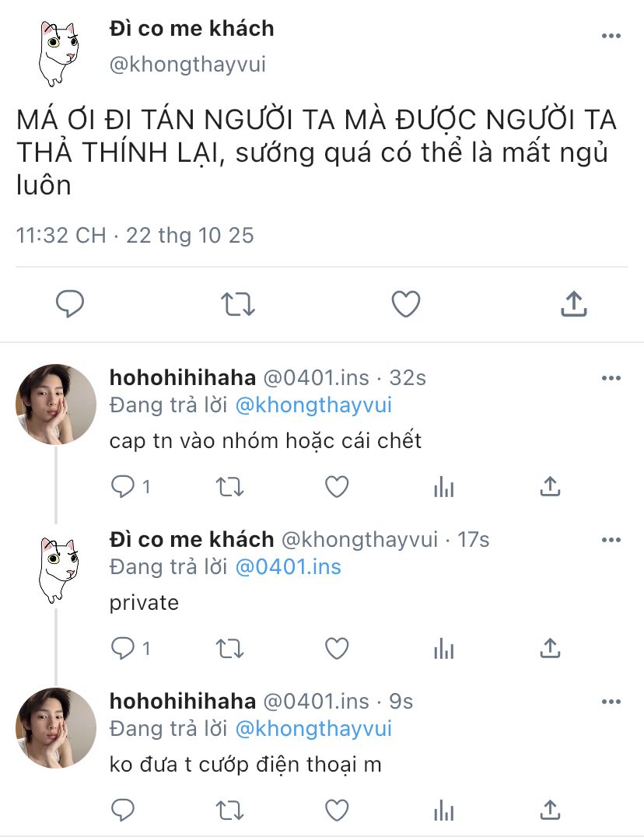The height and width of the screenshot is (837, 644).
Task: Open more options on 'cap tn vào nhóm' reply
Action: pos(611,378)
